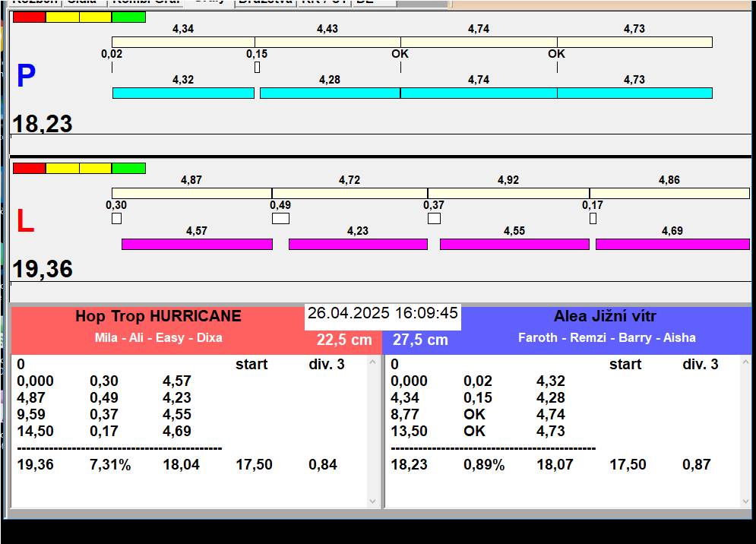Click the red start light in lane P
This screenshot has width=756, height=544.
pos(29,17)
